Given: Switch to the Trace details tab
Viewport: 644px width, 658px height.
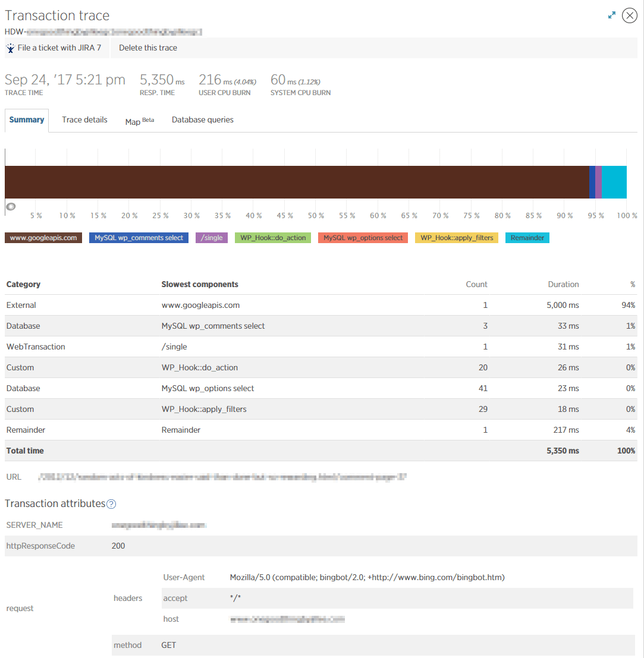Looking at the screenshot, I should [x=84, y=119].
